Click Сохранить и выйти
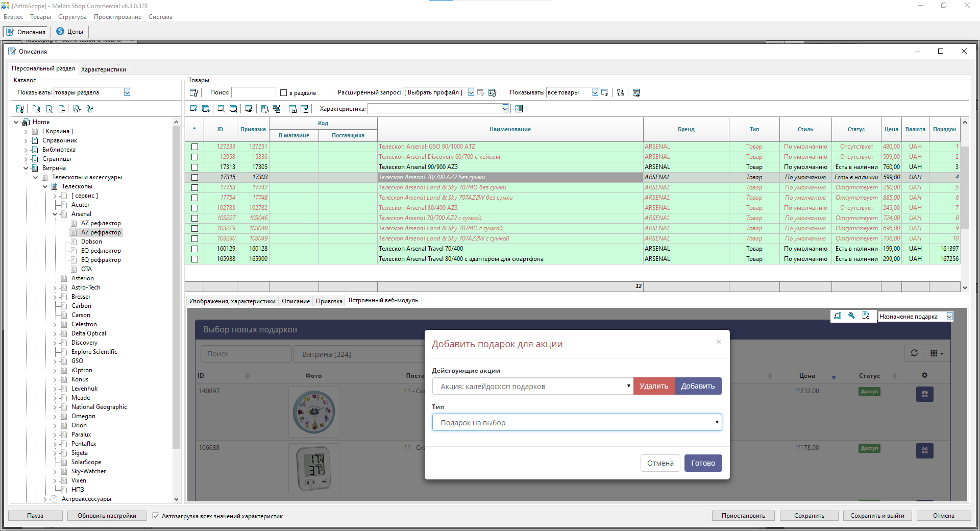980x531 pixels. tap(877, 516)
